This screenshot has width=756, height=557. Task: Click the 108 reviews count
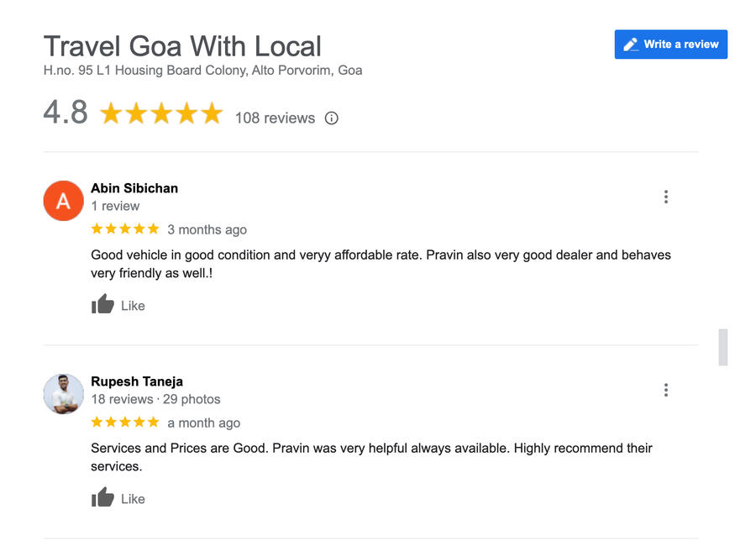coord(275,118)
